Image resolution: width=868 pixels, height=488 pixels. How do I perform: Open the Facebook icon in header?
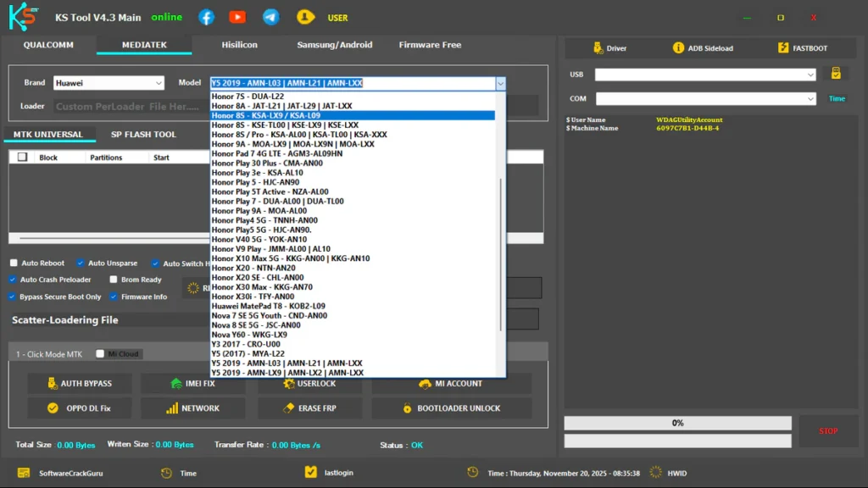(x=206, y=17)
